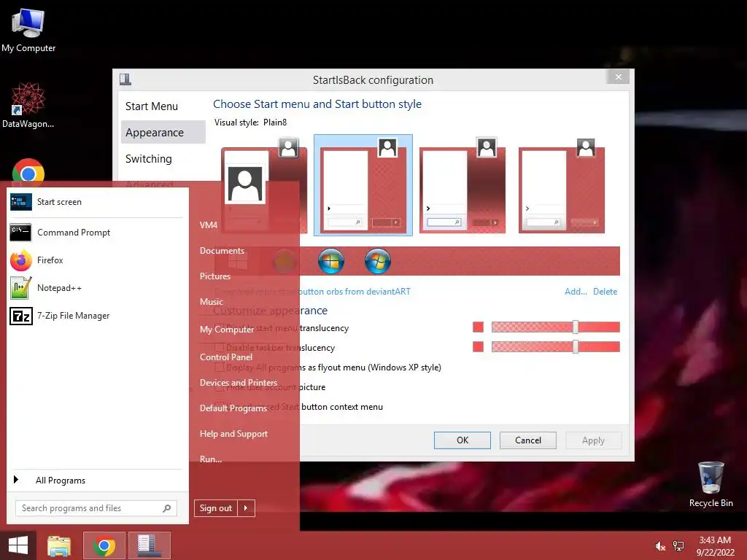Select the StartIsBack configuration taskbar button
The height and width of the screenshot is (560, 747).
click(149, 545)
